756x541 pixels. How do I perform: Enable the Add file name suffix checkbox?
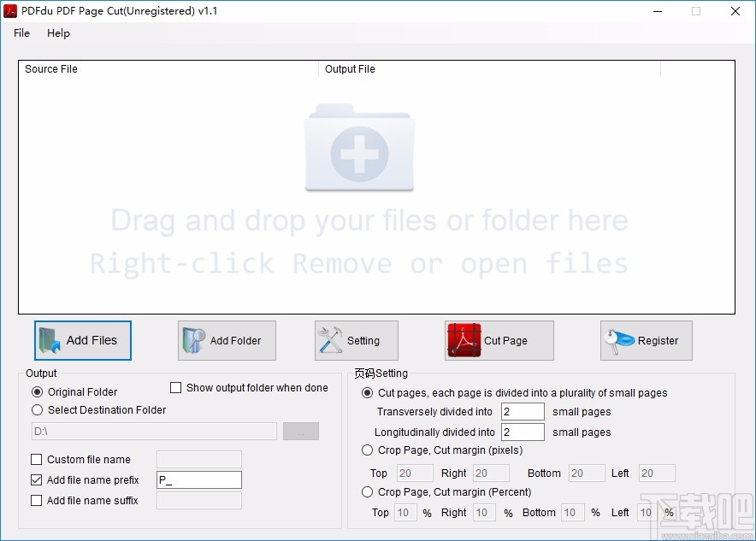coord(36,500)
